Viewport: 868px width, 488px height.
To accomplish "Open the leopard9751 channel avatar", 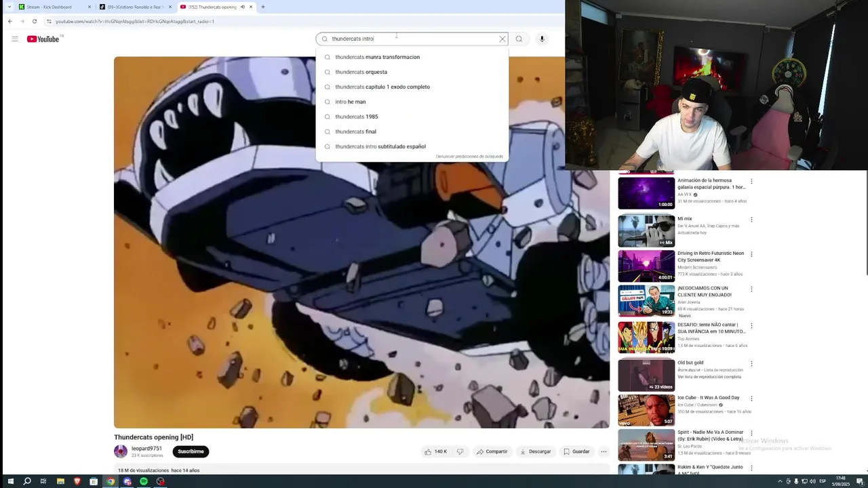I will coord(121,451).
